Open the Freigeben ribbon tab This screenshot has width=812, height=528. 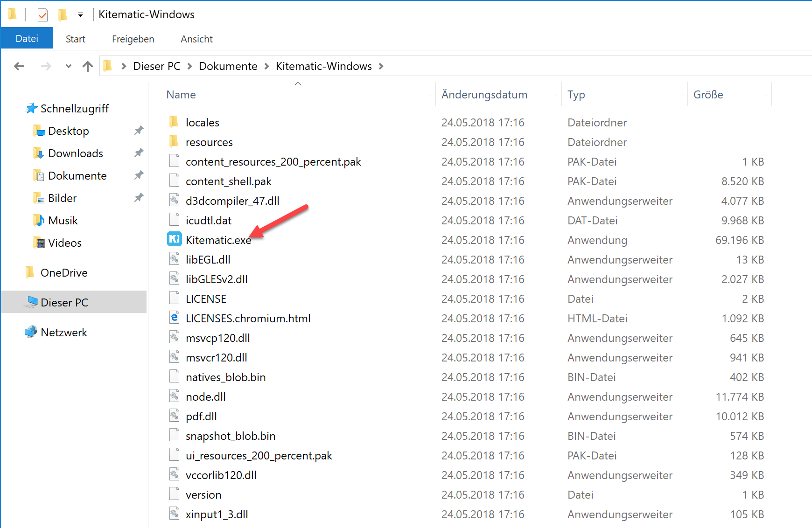[x=133, y=39]
